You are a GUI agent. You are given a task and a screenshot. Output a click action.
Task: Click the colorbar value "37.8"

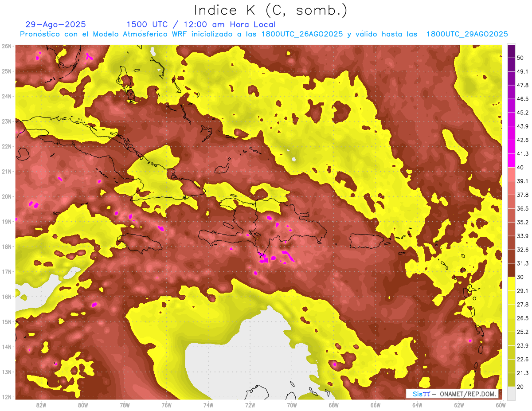[523, 195]
